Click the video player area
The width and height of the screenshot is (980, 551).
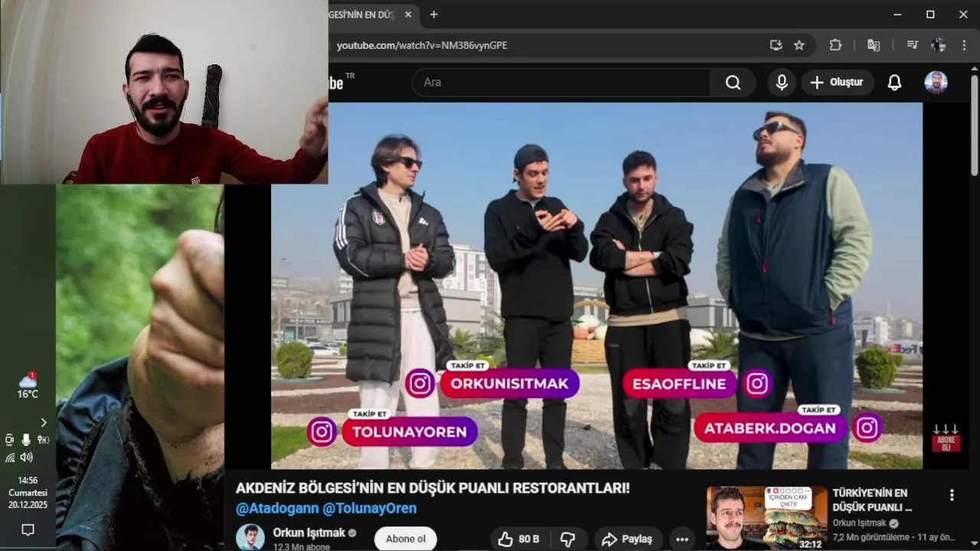(x=596, y=285)
